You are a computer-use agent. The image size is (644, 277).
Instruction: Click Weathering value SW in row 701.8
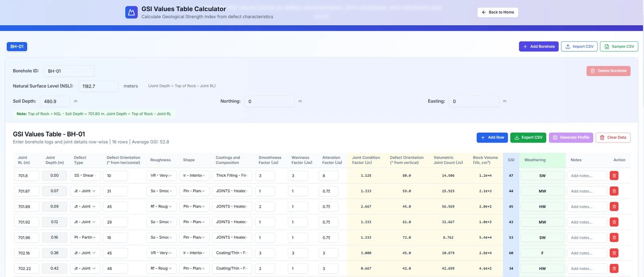pos(542,176)
